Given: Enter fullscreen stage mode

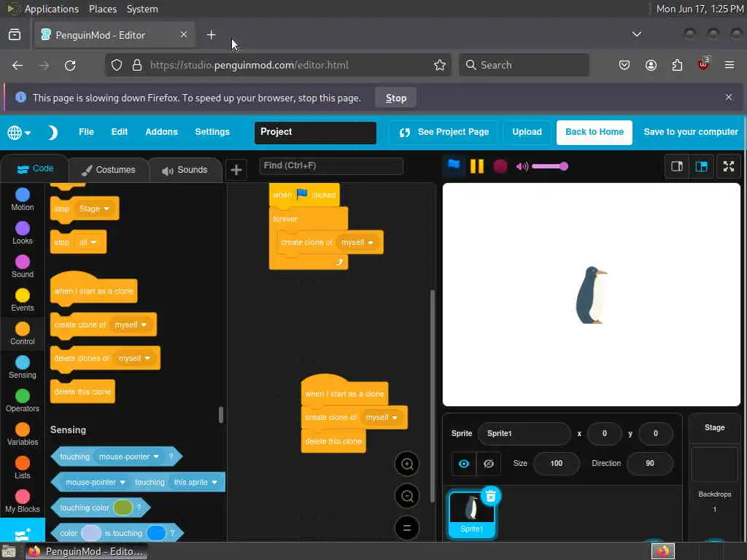Looking at the screenshot, I should [x=729, y=166].
